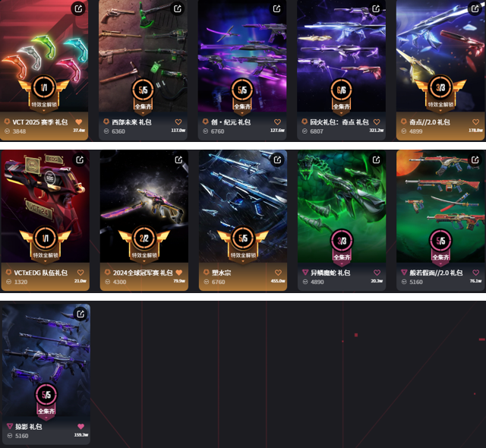486x448 pixels.
Task: Open share for 创·纪元 礼包 card
Action: tap(276, 8)
